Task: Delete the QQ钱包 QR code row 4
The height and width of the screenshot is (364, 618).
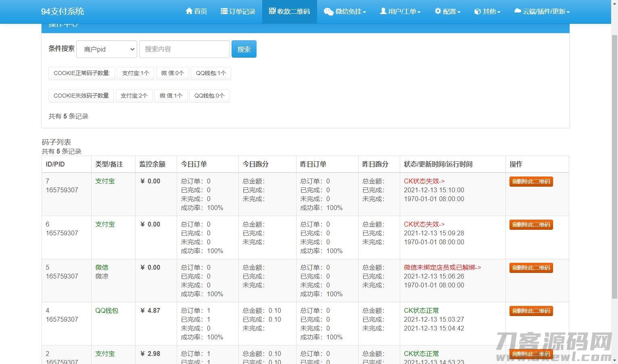Action: point(531,311)
